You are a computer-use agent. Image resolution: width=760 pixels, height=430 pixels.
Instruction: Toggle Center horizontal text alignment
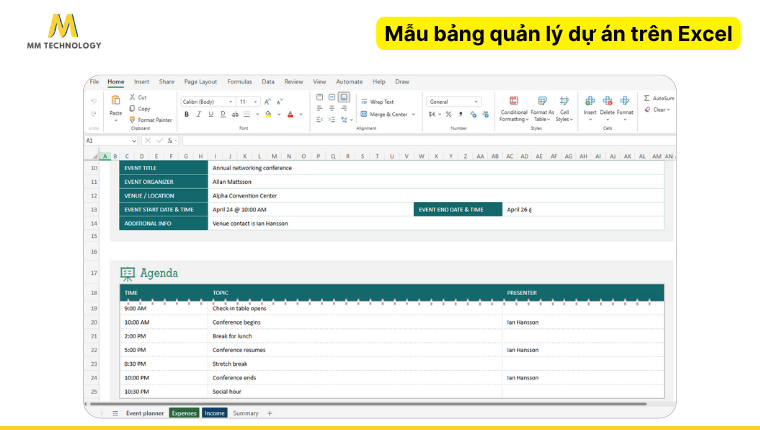(332, 108)
